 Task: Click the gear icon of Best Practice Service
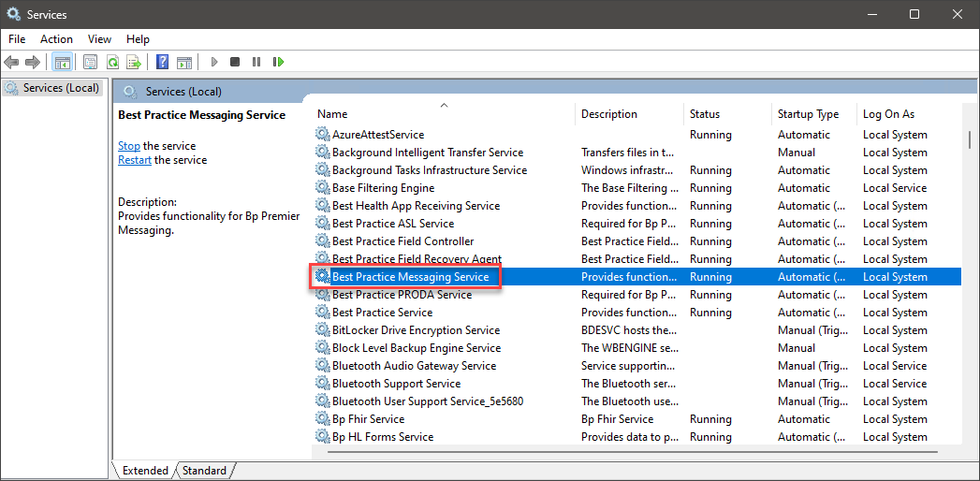click(x=322, y=313)
